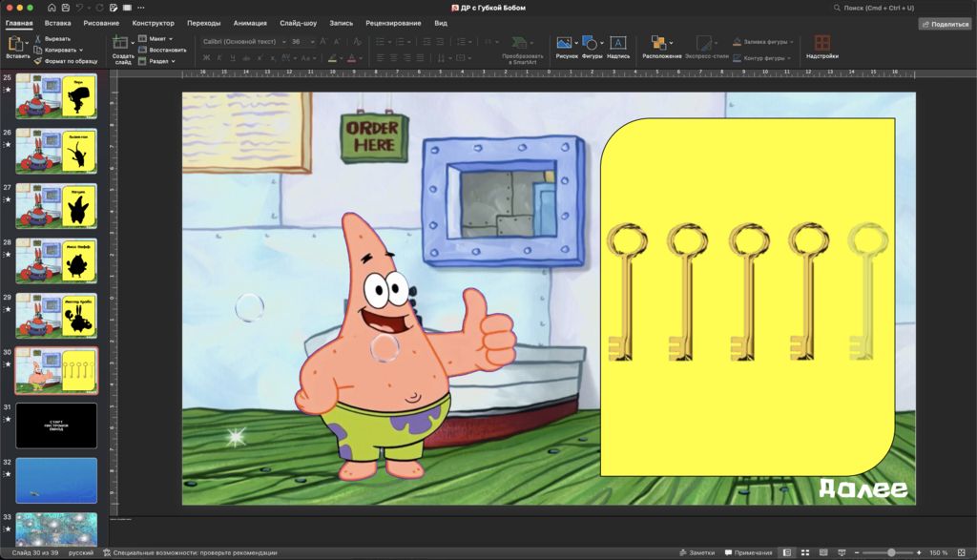Decrease font size with the small A
The height and width of the screenshot is (560, 977).
click(x=337, y=41)
